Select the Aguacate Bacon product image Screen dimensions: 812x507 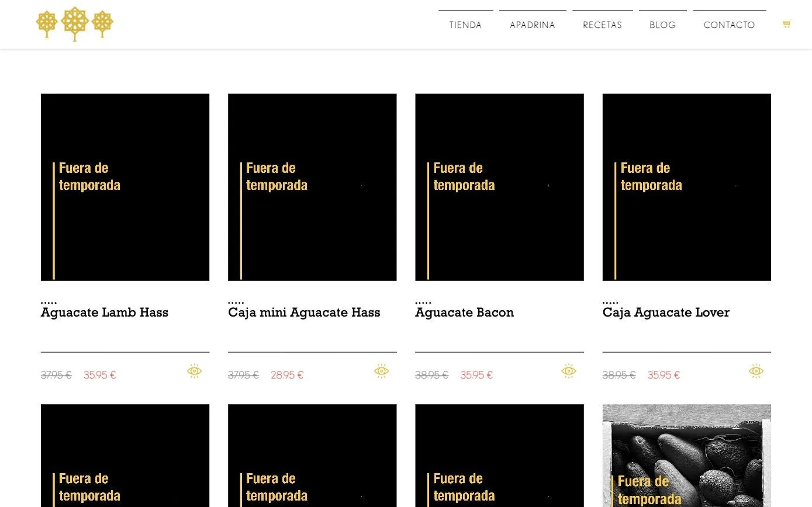tap(499, 187)
